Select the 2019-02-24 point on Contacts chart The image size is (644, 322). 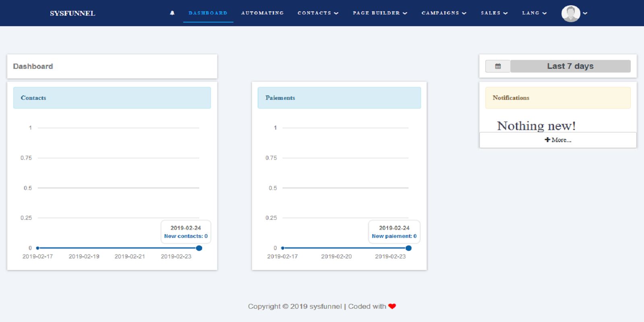[x=199, y=248]
